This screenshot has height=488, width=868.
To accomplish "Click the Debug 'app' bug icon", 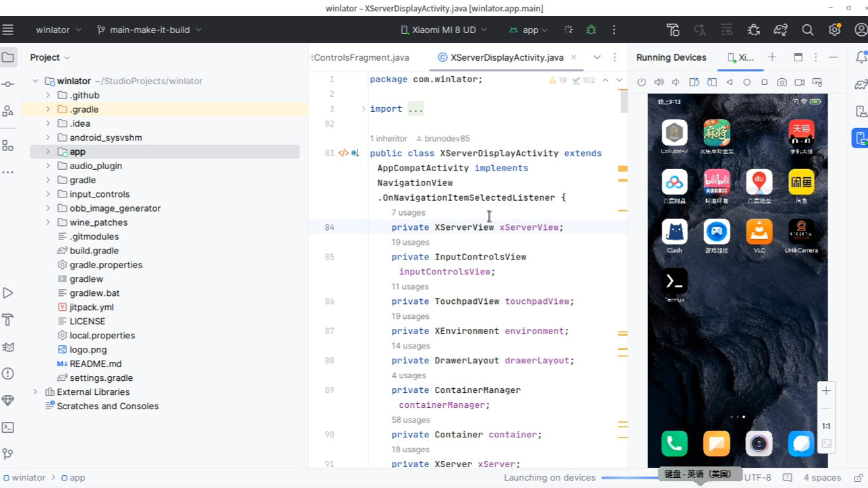I will (x=591, y=30).
